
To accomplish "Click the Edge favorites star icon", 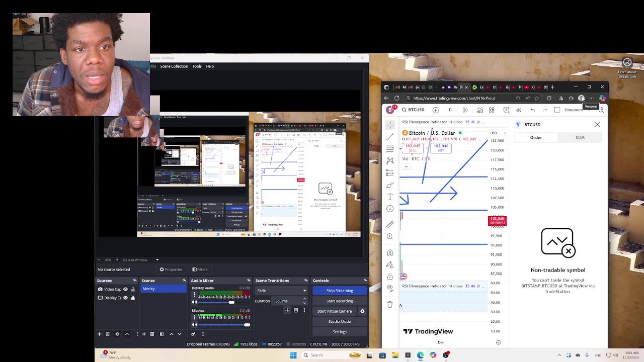I will tap(537, 98).
